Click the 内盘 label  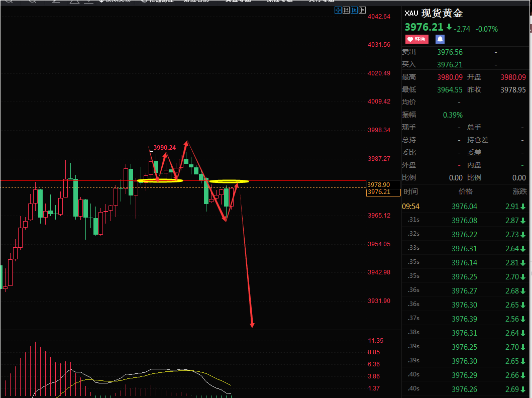pyautogui.click(x=474, y=165)
